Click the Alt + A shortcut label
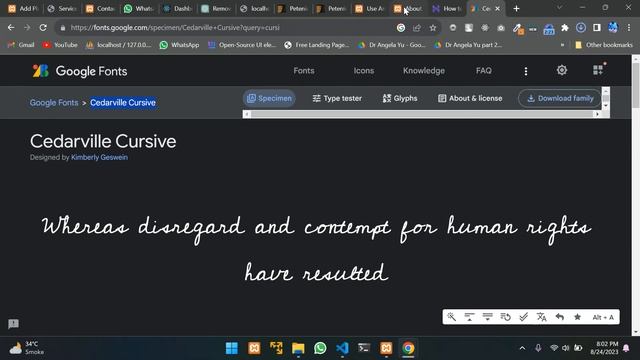640x360 pixels. (603, 317)
